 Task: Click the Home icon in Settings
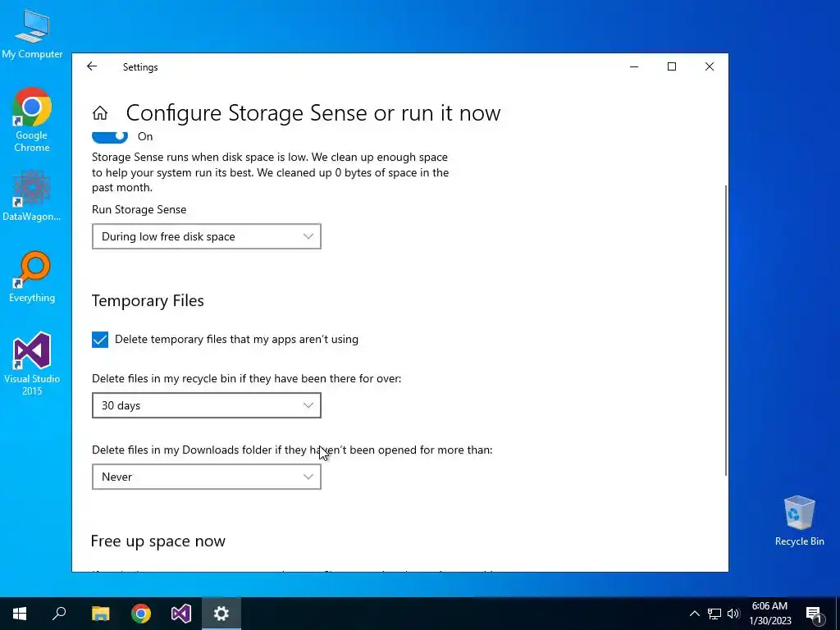tap(100, 113)
